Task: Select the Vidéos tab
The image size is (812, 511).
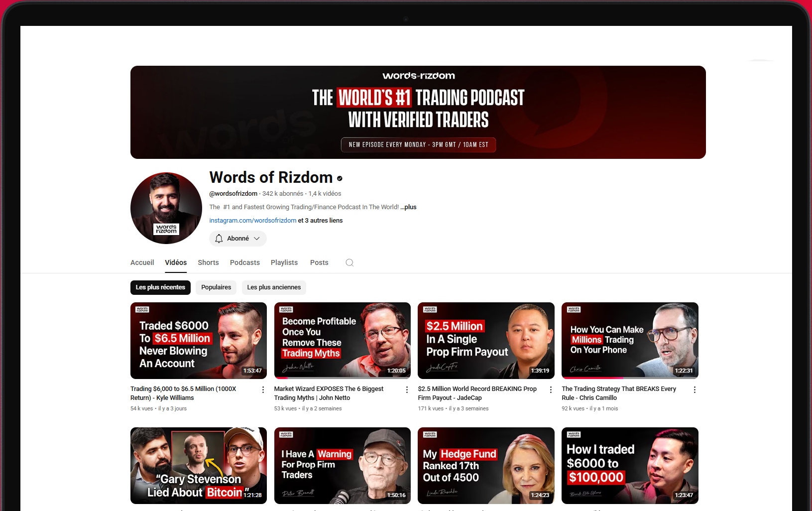Action: pos(176,262)
